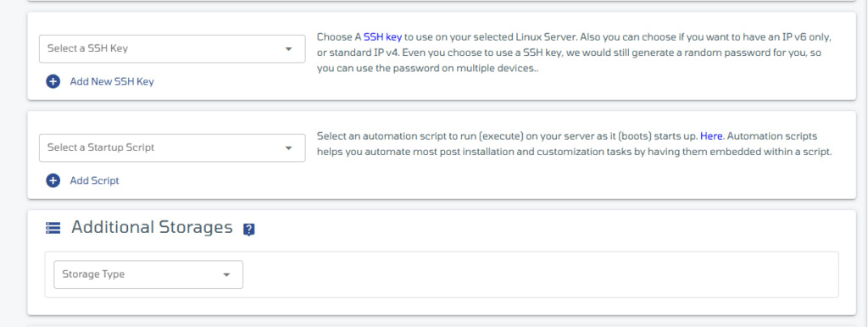Click the Add New SSH Key label
Viewport: 868px width, 327px height.
pyautogui.click(x=112, y=82)
